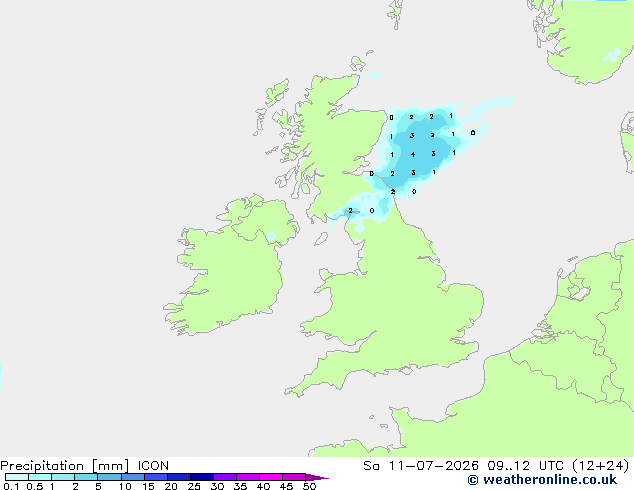Click the "11-07-2026" forecast date
Viewport: 634px width, 490px height.
[433, 466]
